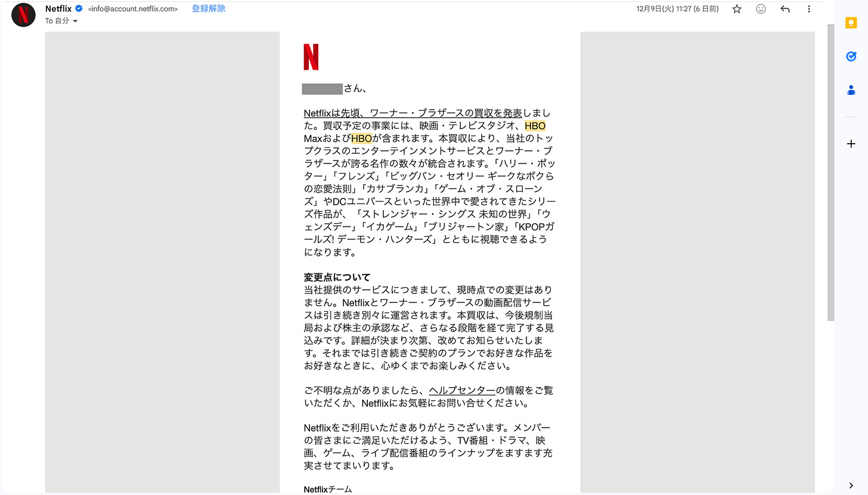The image size is (868, 495).
Task: Expand the hidden side panel arrow
Action: click(851, 485)
